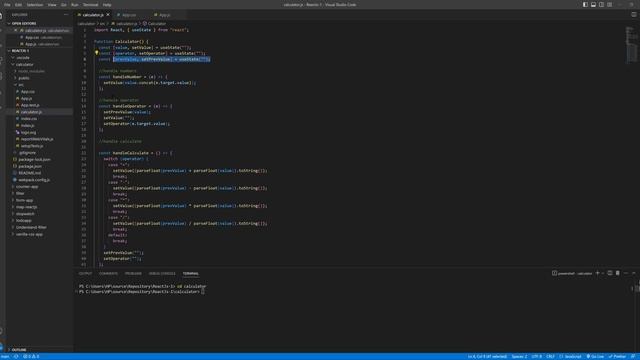The height and width of the screenshot is (360, 640).
Task: Open the split editor icon at top right
Action: pos(634,15)
